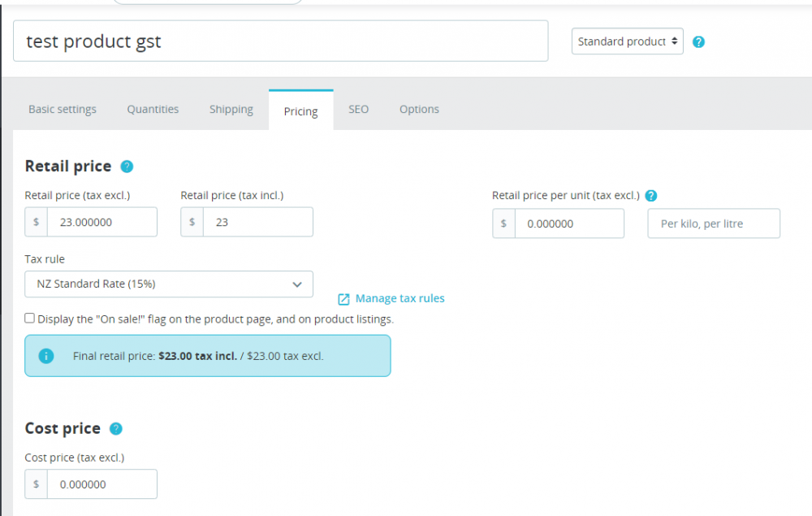Switch to the Basic settings tab
The image size is (812, 516).
[63, 109]
